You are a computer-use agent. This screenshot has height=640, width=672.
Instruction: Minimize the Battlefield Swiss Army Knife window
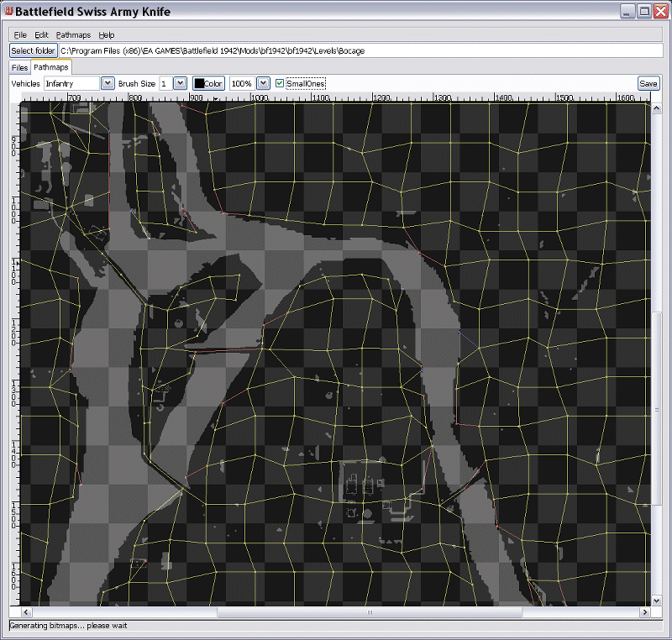coord(627,11)
